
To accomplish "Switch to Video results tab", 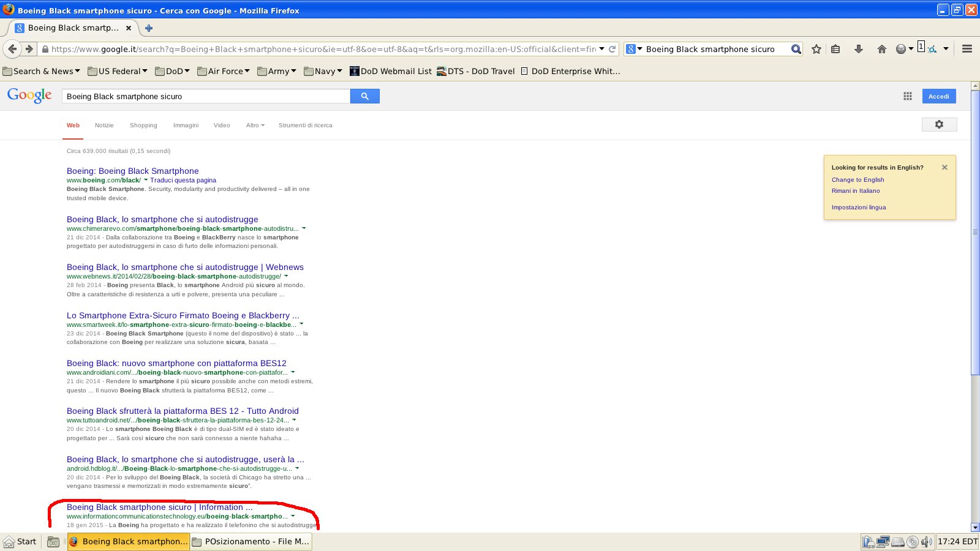I will (222, 125).
